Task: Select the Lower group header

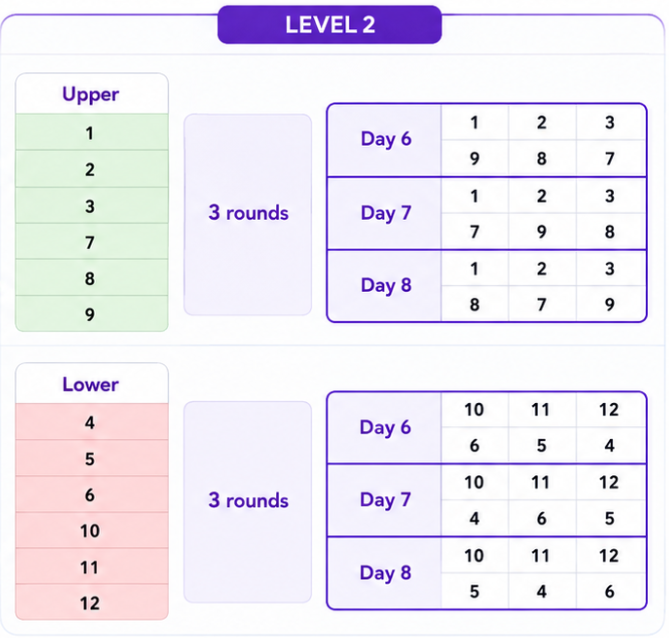Action: (x=92, y=384)
